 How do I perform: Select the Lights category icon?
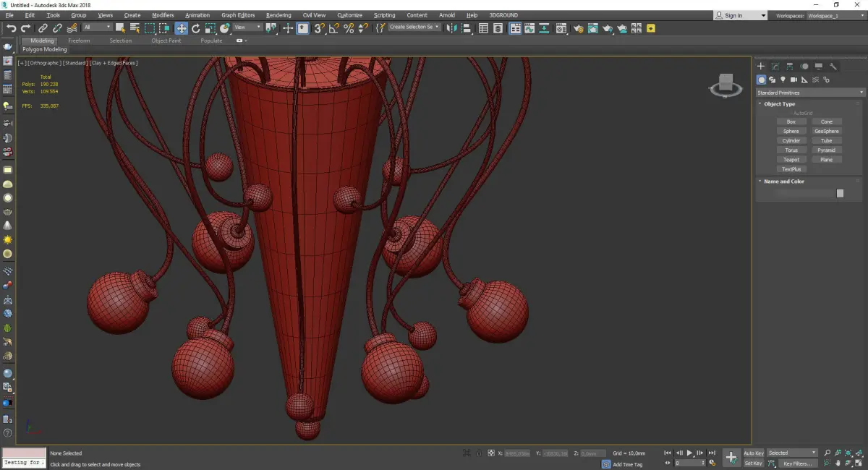783,80
